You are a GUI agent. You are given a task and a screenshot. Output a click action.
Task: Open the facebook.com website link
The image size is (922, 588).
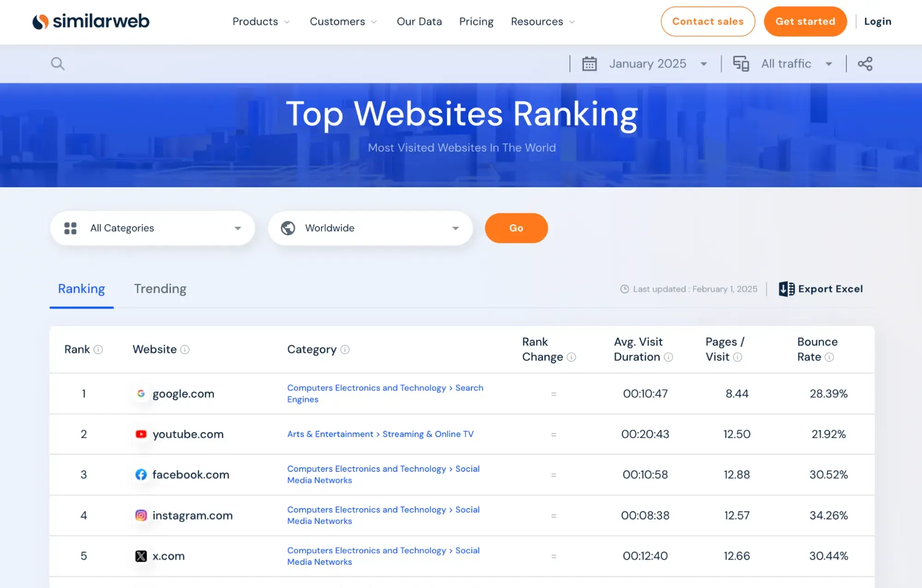pyautogui.click(x=190, y=475)
